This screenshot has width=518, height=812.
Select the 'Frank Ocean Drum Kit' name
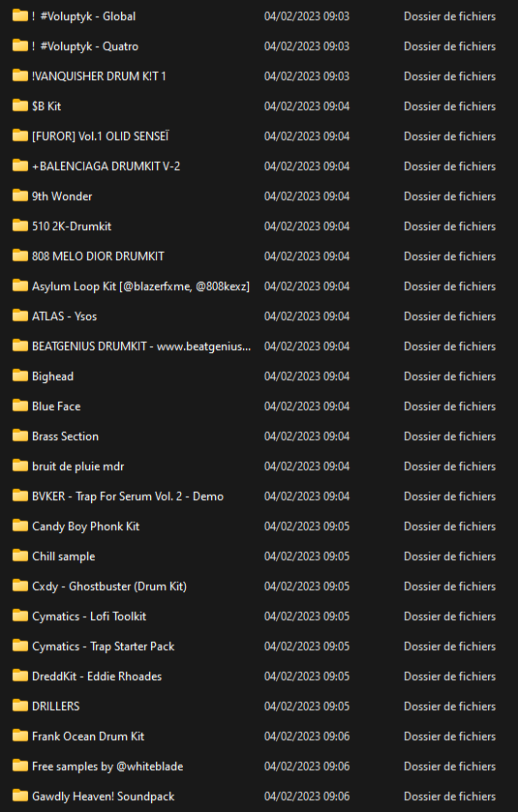(x=88, y=737)
